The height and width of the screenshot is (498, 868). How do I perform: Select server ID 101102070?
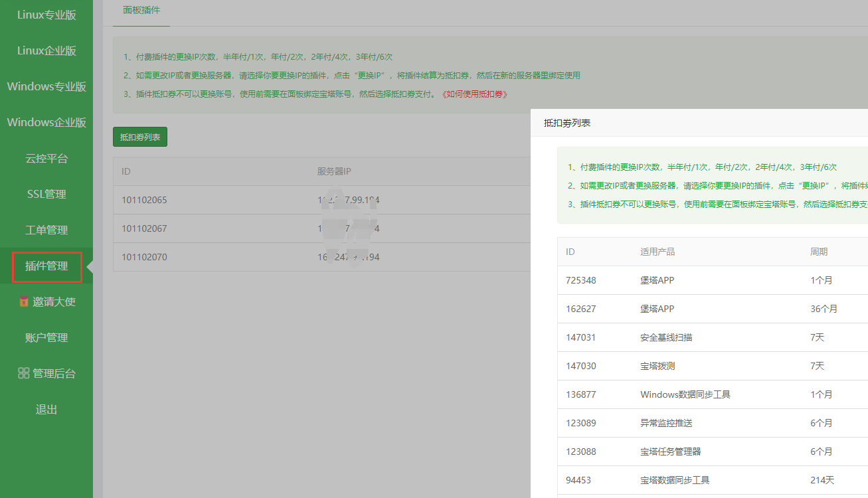tap(144, 257)
